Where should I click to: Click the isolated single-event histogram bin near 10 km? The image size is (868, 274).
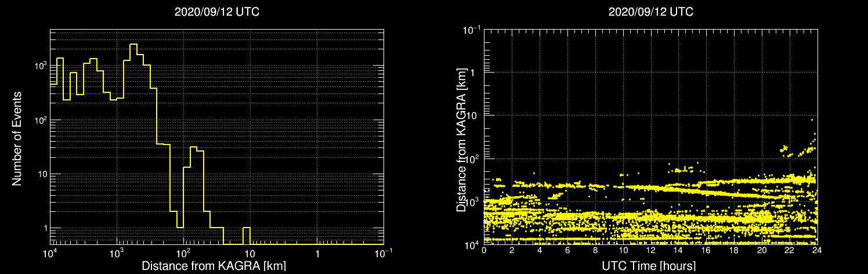click(x=247, y=236)
